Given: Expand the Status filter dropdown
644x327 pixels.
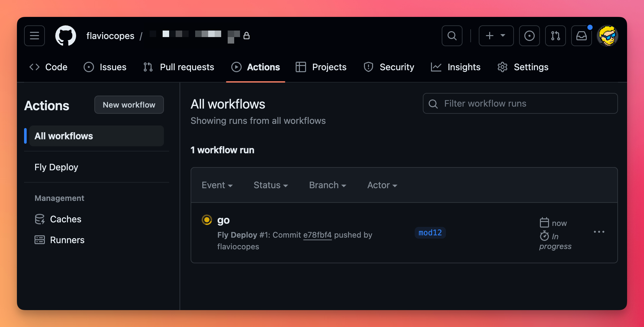Looking at the screenshot, I should click(271, 185).
